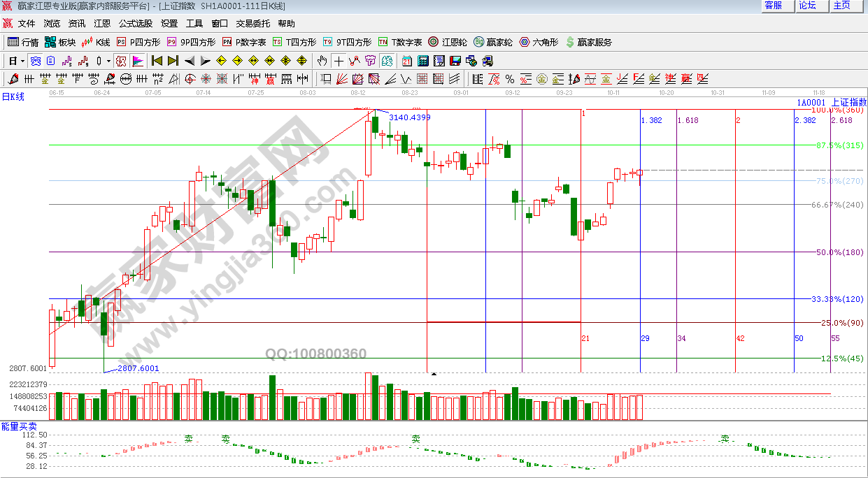
Task: Select the hand pan tool
Action: pos(322,61)
